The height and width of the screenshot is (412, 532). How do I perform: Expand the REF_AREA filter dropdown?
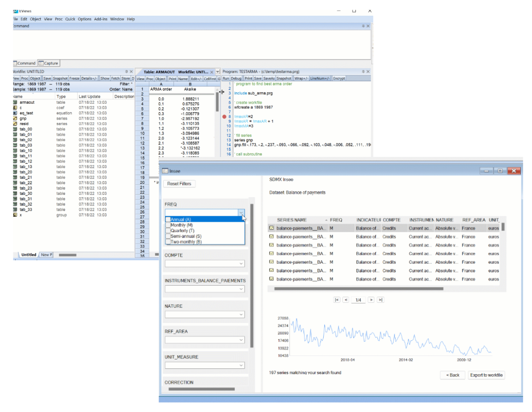coord(241,340)
